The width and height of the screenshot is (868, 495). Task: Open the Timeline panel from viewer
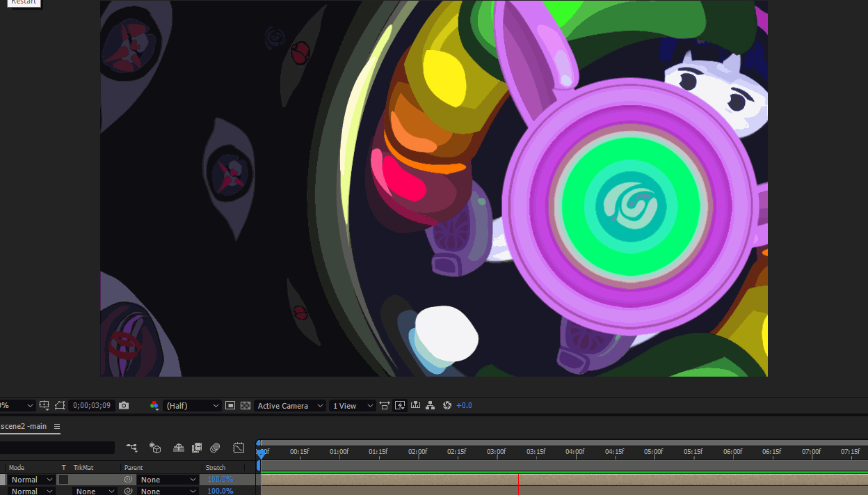point(415,405)
